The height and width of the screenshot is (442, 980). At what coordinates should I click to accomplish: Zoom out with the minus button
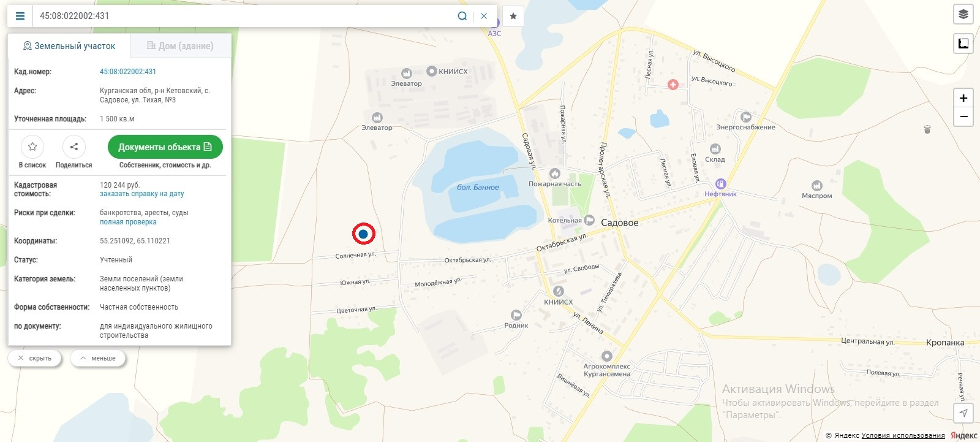pos(963,116)
